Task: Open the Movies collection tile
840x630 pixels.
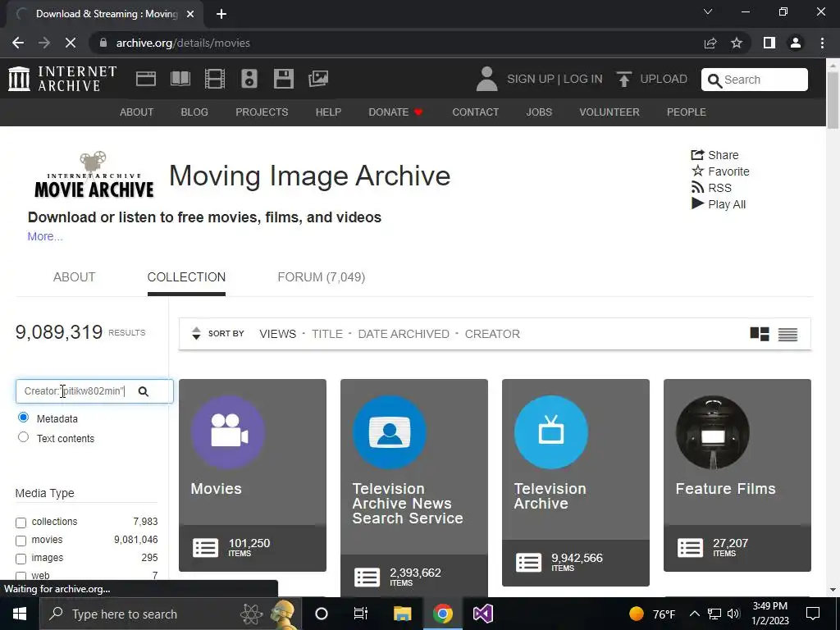Action: click(x=253, y=475)
